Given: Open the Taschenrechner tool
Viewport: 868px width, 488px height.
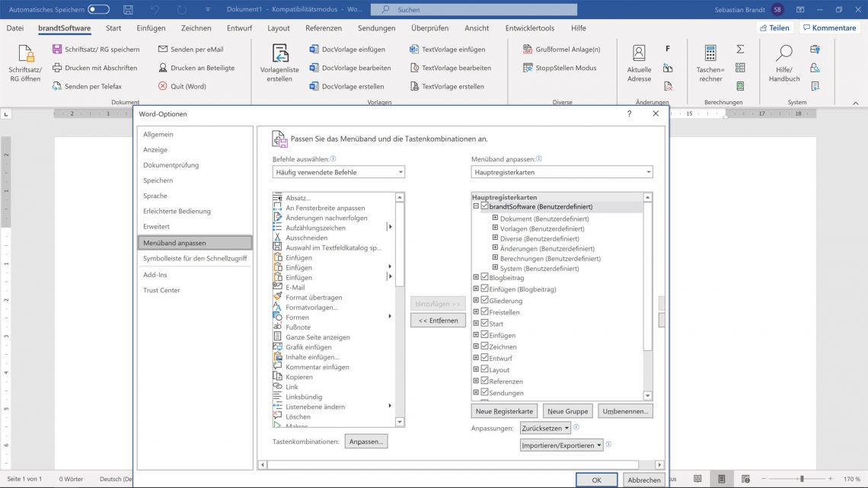Looking at the screenshot, I should click(710, 64).
